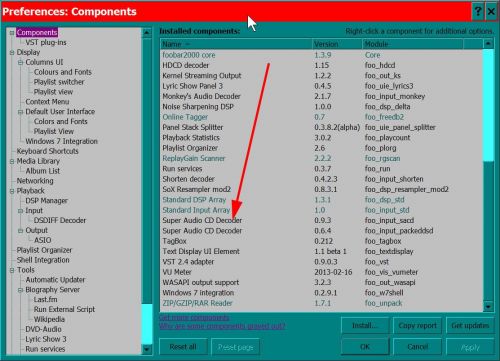Select Monkey's Audio Decoder row
This screenshot has width=500, height=361.
(x=321, y=96)
